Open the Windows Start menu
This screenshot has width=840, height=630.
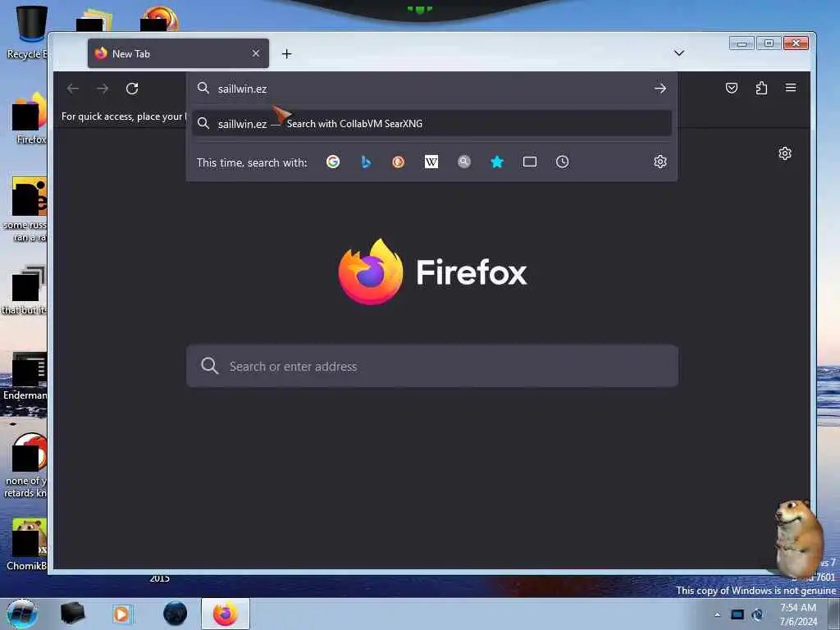22,614
